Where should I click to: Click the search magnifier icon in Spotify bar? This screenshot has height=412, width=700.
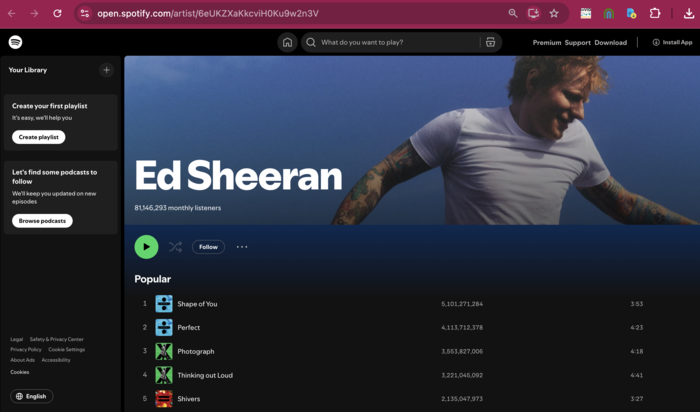click(311, 42)
